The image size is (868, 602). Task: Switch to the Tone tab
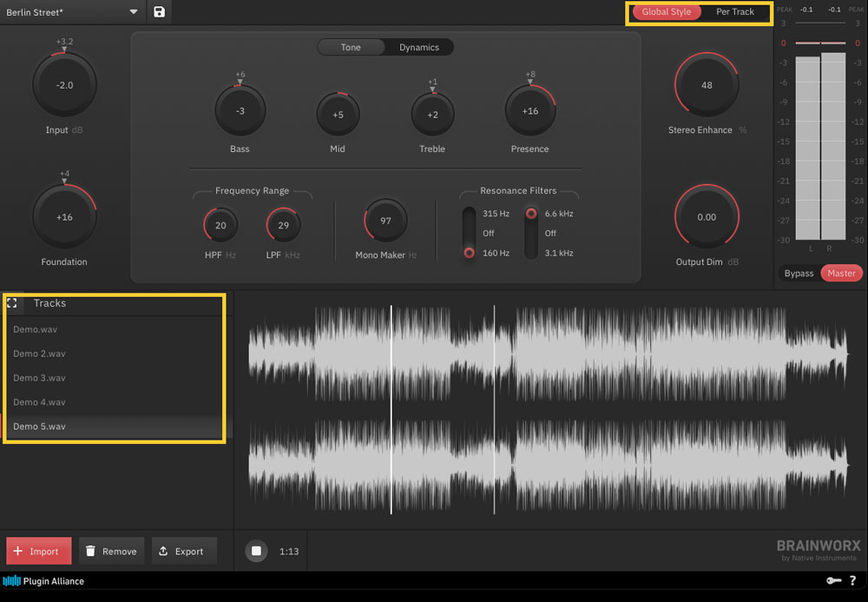pos(351,47)
